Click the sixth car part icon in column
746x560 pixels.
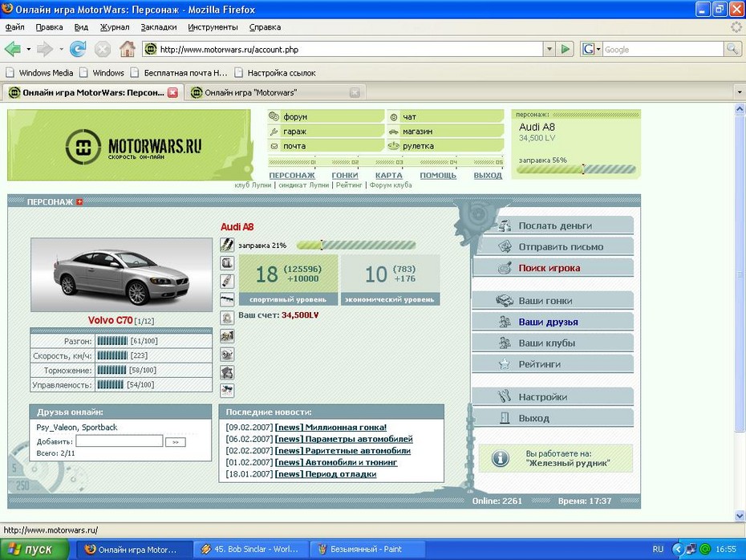pos(227,336)
